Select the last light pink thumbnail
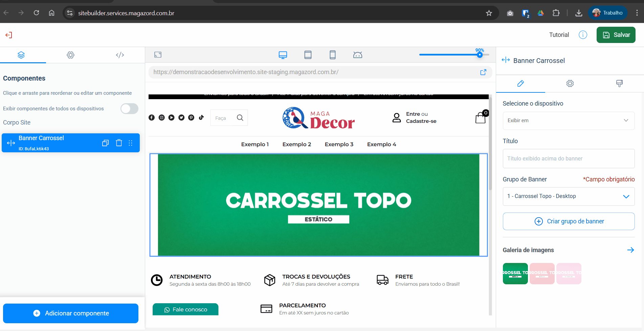Image resolution: width=644 pixels, height=331 pixels. 569,273
